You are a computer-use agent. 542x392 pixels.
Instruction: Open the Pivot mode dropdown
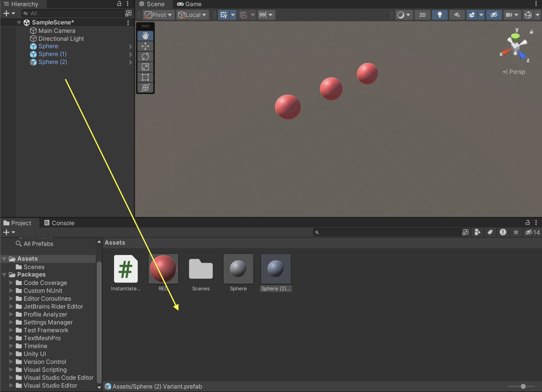pyautogui.click(x=158, y=14)
